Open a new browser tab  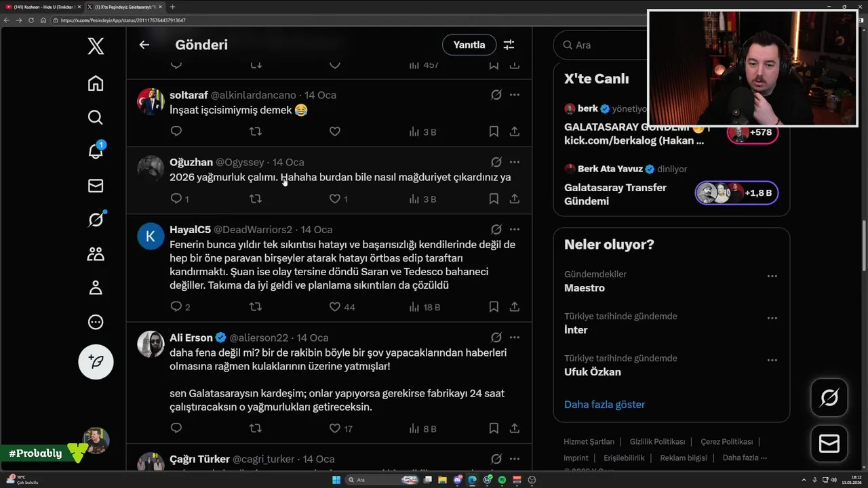[172, 7]
